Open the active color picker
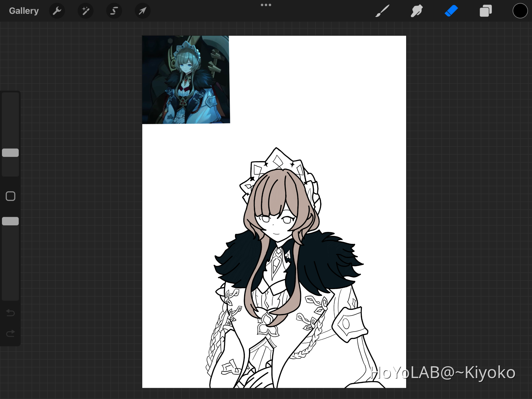This screenshot has height=399, width=532. [x=520, y=11]
